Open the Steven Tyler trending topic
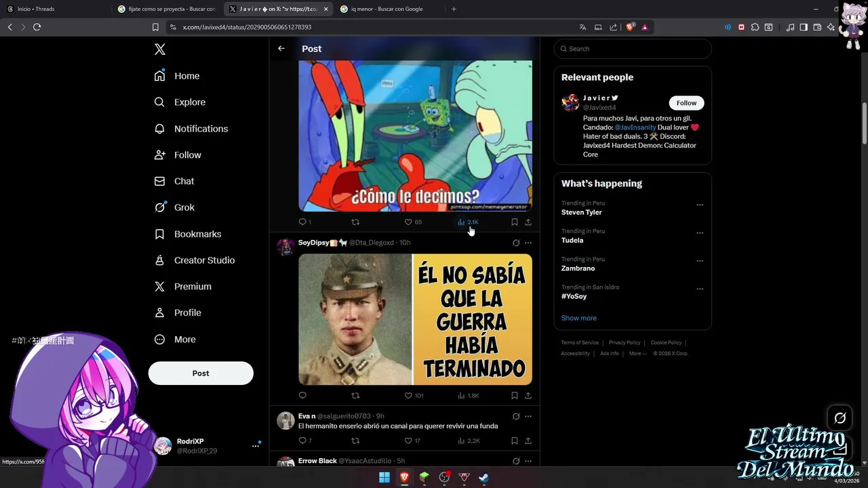The width and height of the screenshot is (868, 488). point(582,212)
